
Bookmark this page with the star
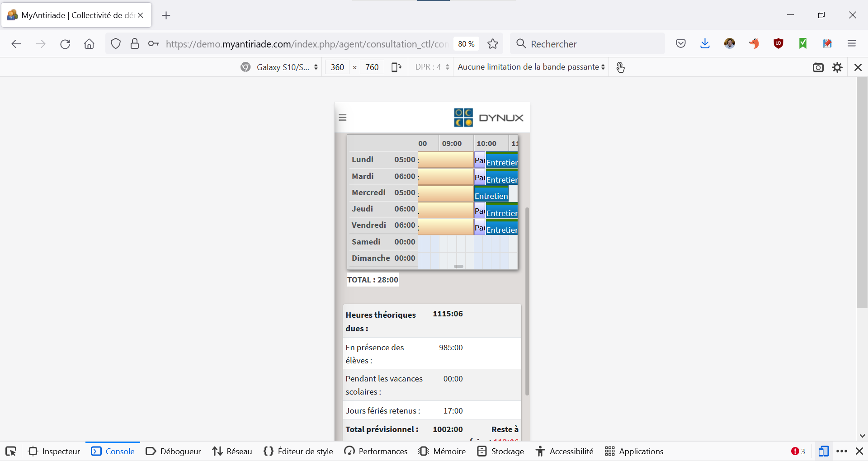point(493,44)
